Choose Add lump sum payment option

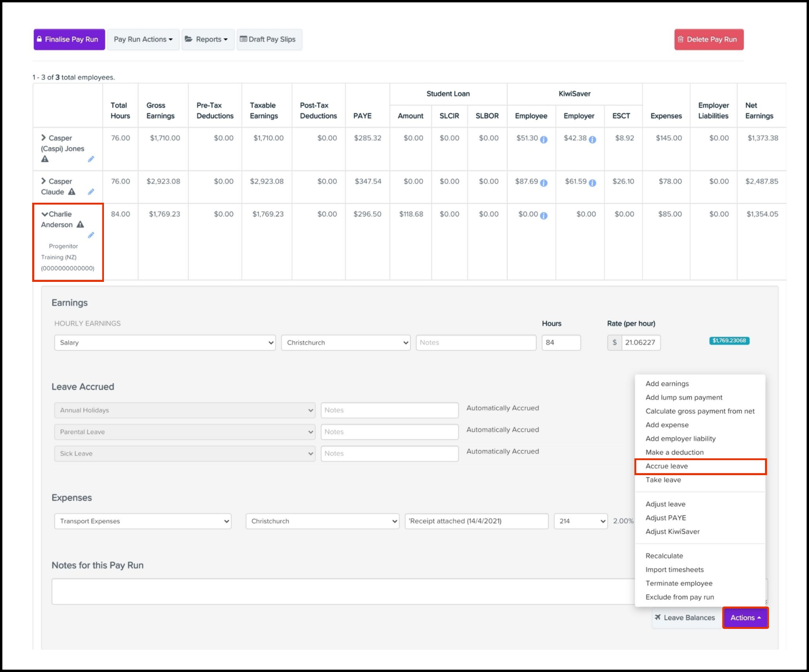point(683,398)
